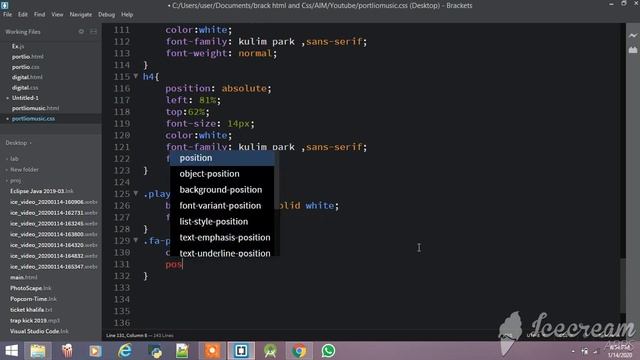Choose 'position' from the code hints
This screenshot has width=640, height=360.
tap(222, 158)
